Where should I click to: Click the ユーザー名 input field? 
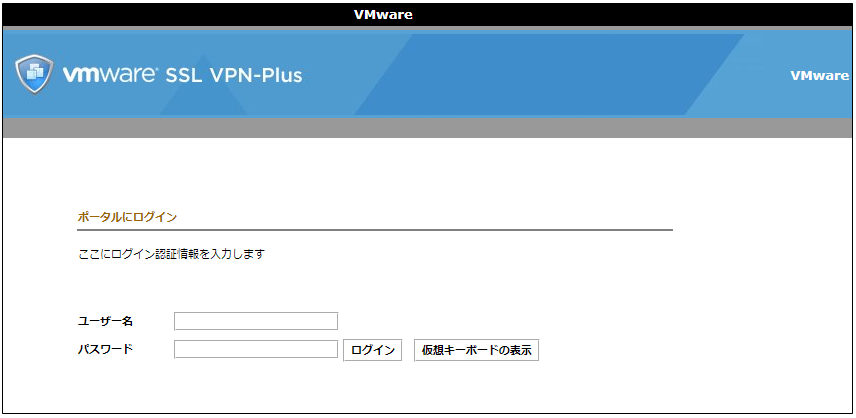(x=256, y=321)
